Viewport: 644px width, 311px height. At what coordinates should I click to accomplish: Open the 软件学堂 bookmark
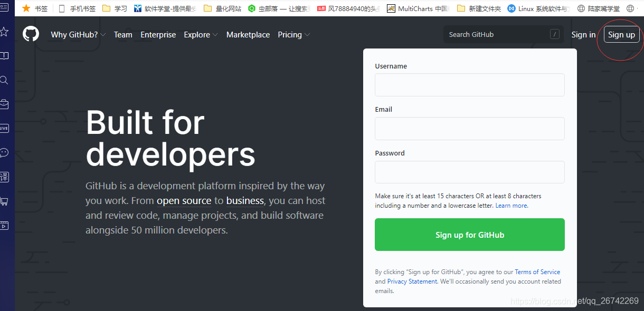click(165, 8)
